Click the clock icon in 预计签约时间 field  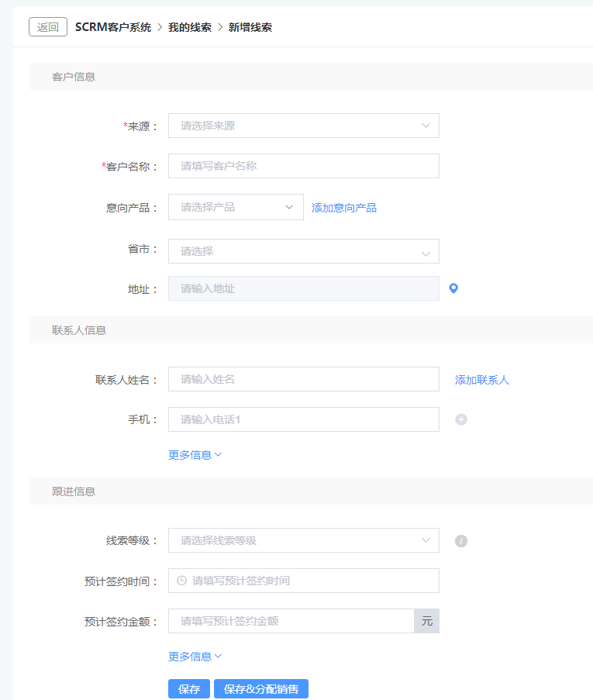point(181,581)
